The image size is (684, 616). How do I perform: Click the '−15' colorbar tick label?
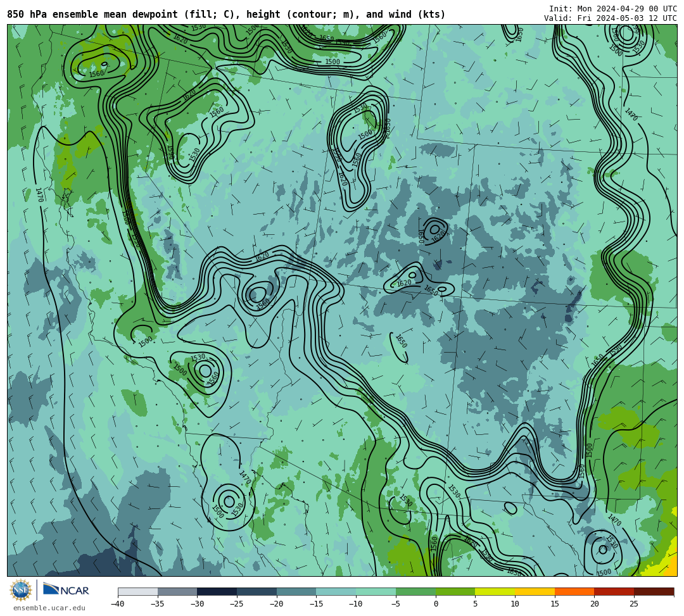coord(316,604)
